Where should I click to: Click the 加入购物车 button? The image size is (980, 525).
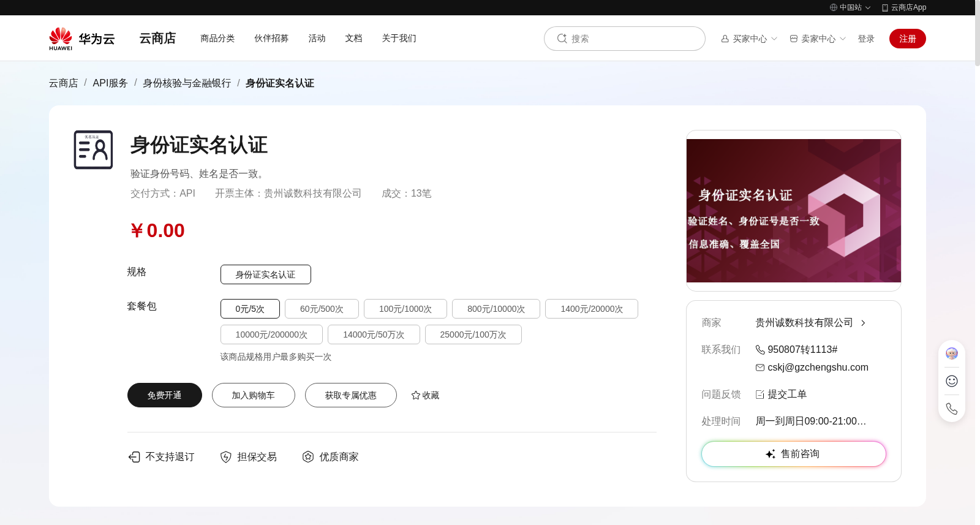tap(254, 395)
